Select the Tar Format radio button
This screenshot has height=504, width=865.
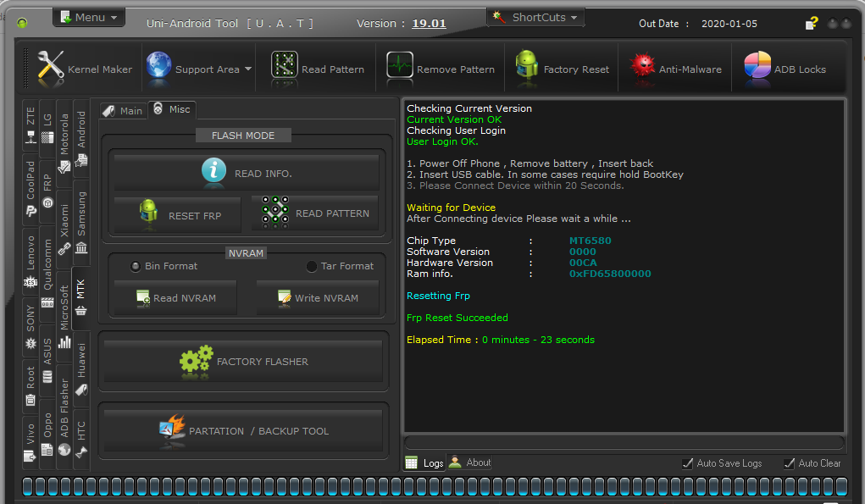click(312, 266)
